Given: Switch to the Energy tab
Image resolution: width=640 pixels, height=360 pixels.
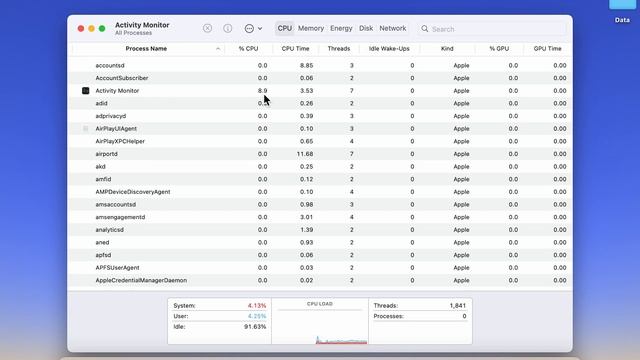Looking at the screenshot, I should [x=341, y=28].
